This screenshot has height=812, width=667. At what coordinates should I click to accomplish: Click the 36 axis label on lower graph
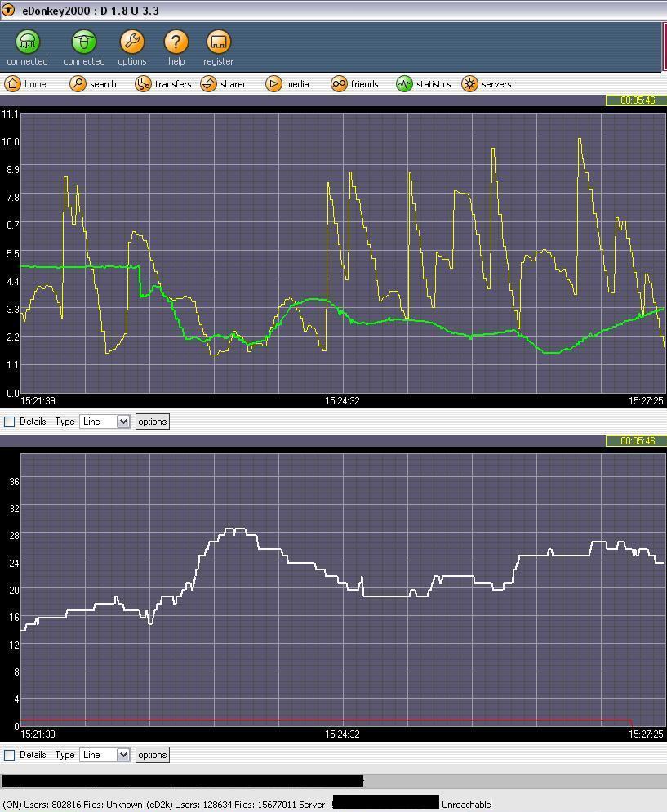point(14,482)
